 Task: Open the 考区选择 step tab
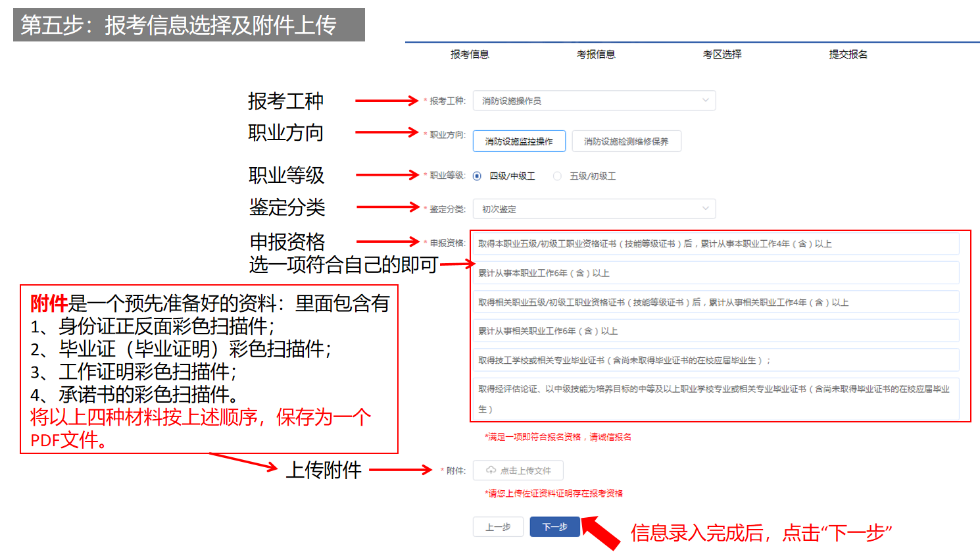pyautogui.click(x=722, y=55)
